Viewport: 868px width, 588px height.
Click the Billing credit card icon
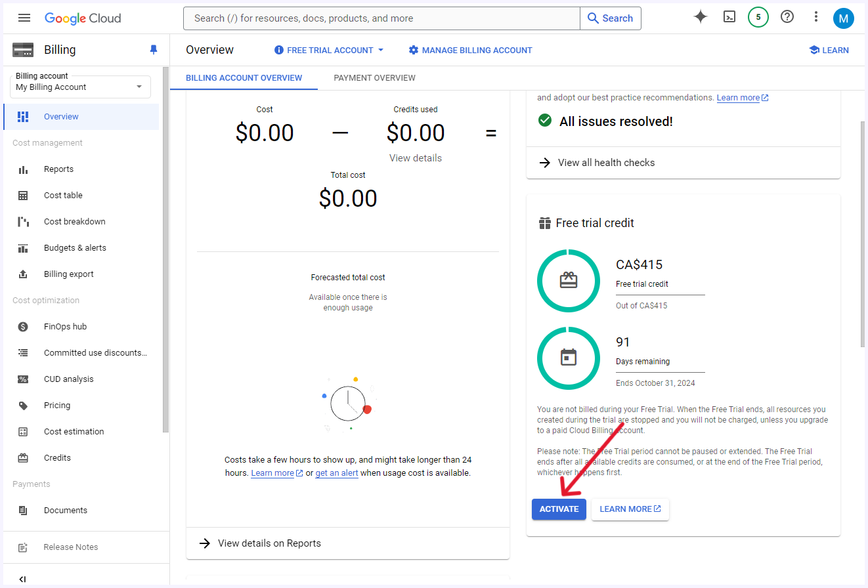click(x=23, y=50)
